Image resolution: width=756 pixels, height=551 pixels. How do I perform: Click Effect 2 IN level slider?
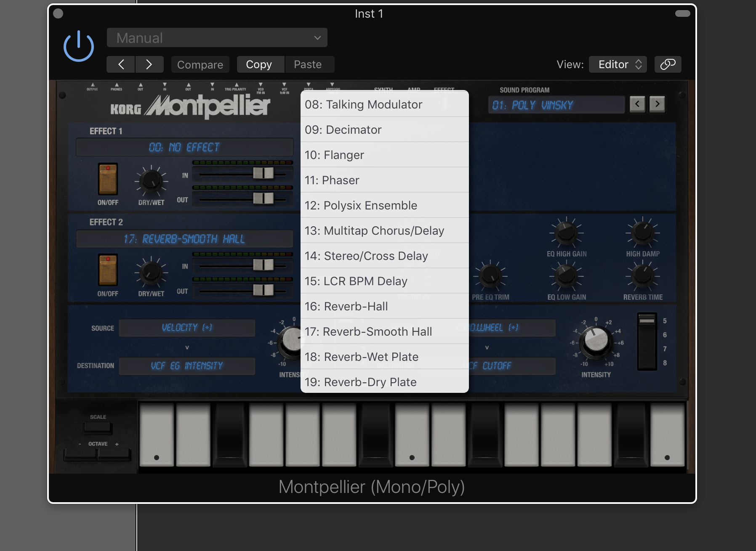pyautogui.click(x=264, y=265)
